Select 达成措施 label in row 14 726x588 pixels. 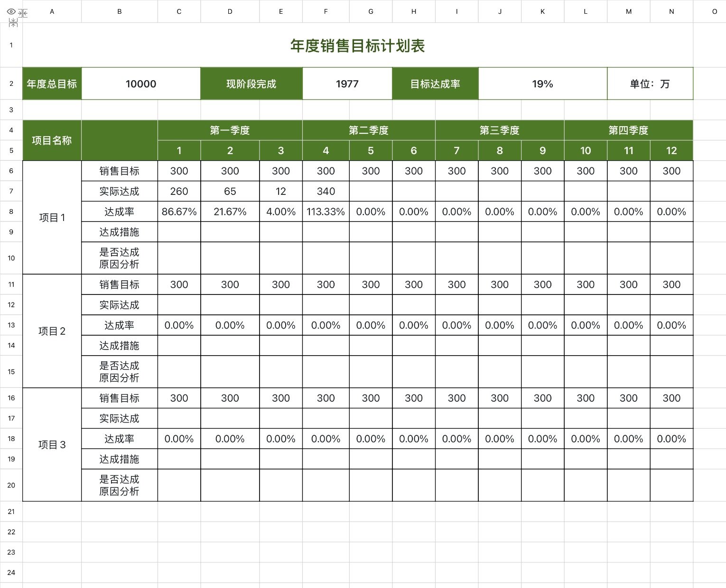pos(120,346)
